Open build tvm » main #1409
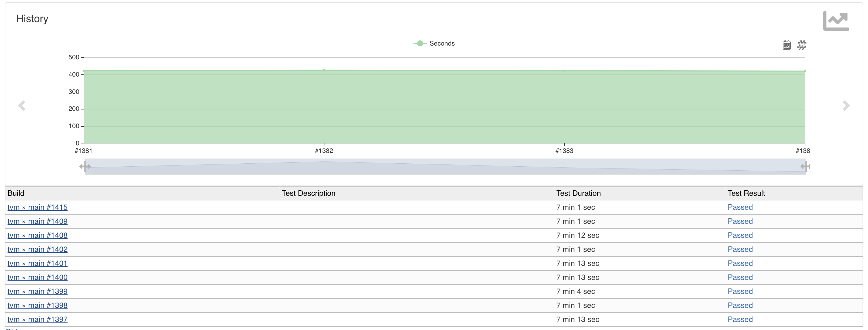Viewport: 868px width, 330px height. 38,222
